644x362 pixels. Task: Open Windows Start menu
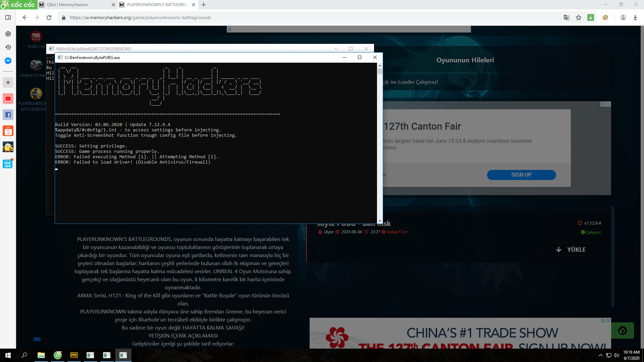coord(8,355)
